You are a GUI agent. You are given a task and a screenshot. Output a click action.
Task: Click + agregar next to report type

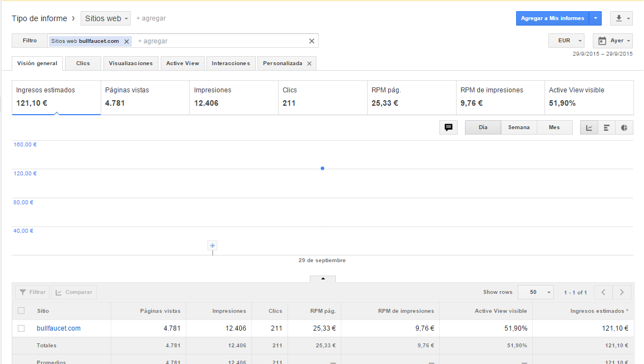click(x=151, y=18)
